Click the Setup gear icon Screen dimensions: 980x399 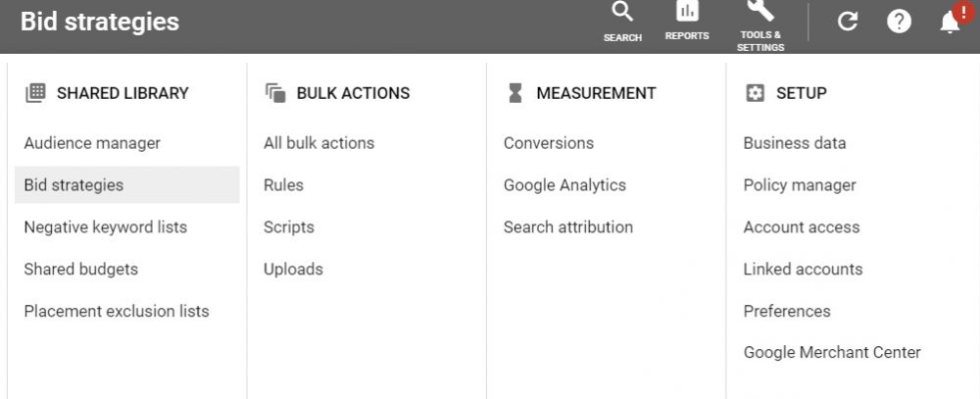[x=755, y=93]
